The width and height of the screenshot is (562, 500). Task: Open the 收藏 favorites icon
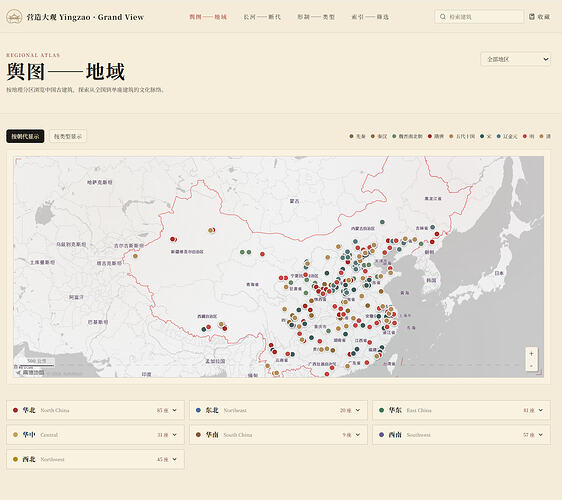pyautogui.click(x=532, y=16)
